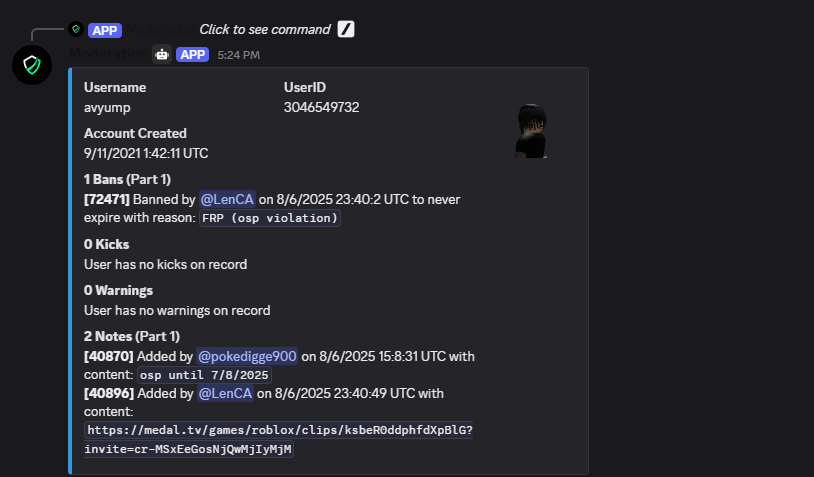The image size is (814, 477).
Task: Click the APP badge in reply line
Action: pyautogui.click(x=105, y=30)
